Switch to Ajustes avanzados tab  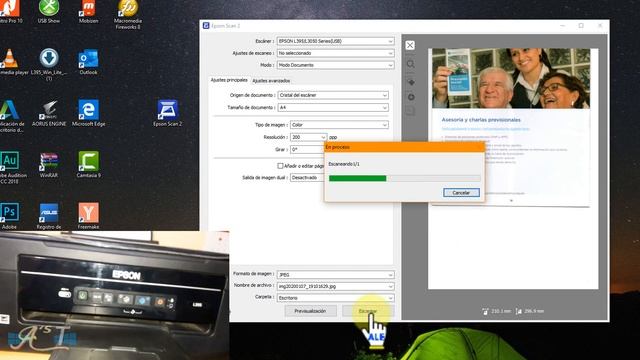pyautogui.click(x=271, y=81)
